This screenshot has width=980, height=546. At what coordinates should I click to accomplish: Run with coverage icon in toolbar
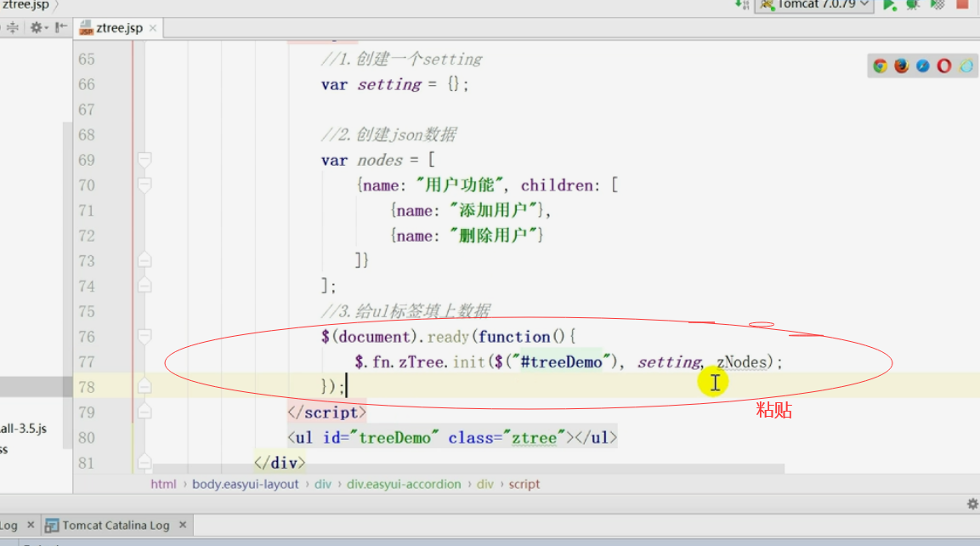tap(938, 5)
